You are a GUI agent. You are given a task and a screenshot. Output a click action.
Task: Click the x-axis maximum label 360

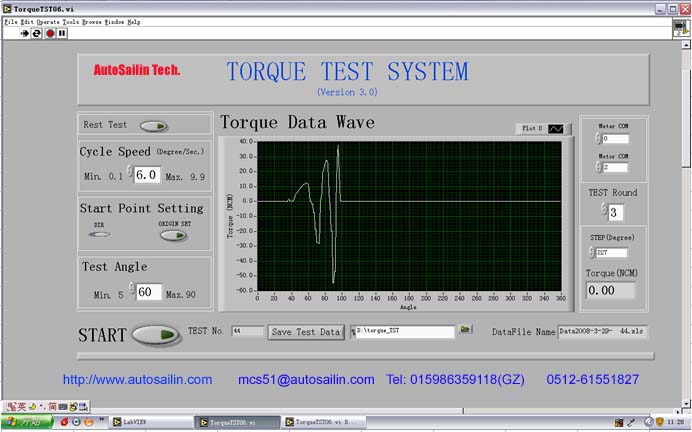(560, 298)
